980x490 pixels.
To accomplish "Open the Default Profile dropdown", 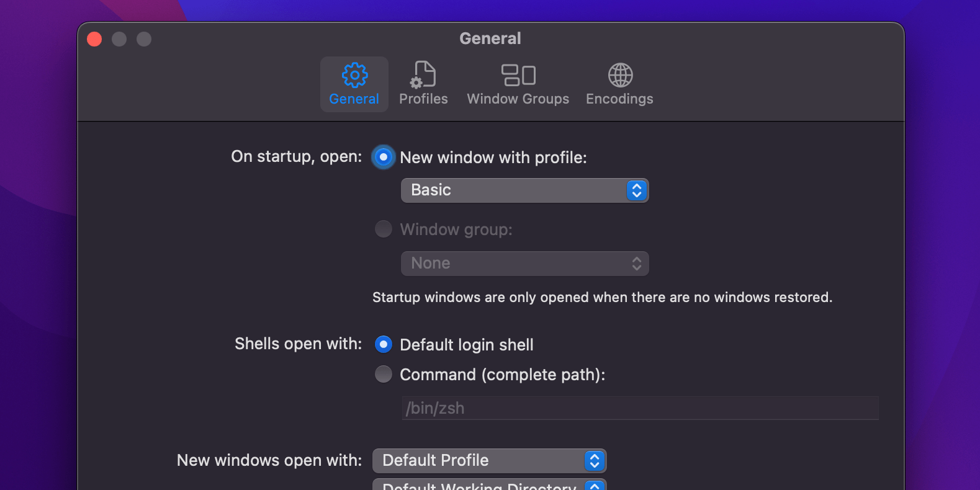I will (490, 461).
